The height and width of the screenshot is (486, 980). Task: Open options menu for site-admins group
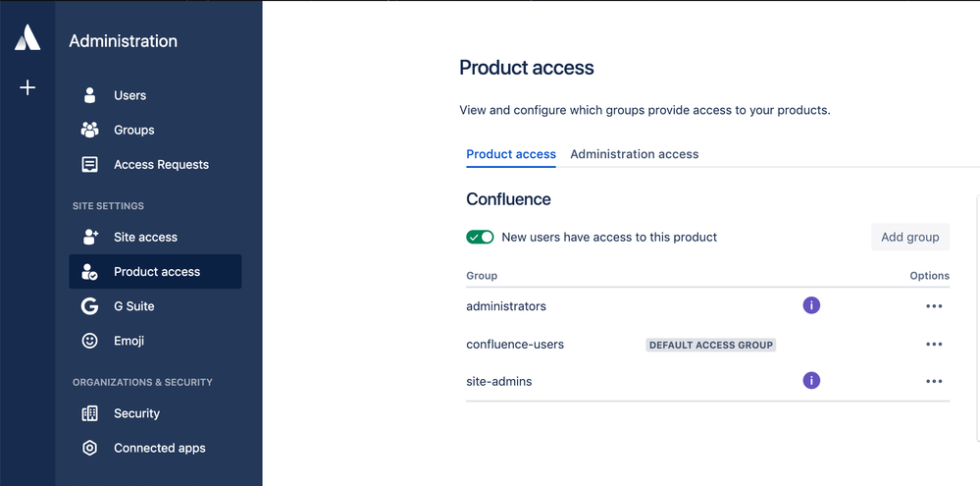[934, 381]
